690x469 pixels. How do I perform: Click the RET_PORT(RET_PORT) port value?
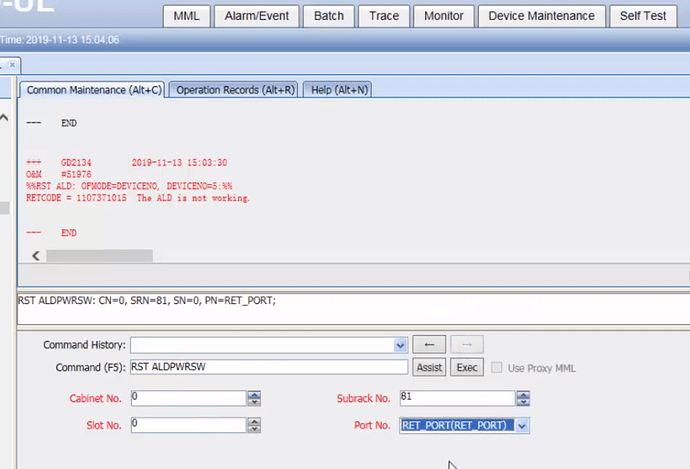pos(457,425)
